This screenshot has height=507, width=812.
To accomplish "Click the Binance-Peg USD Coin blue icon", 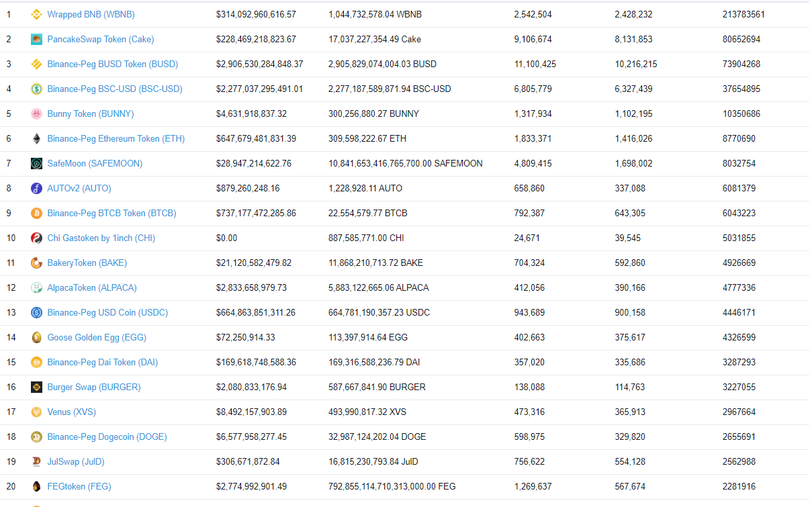I will pos(36,312).
